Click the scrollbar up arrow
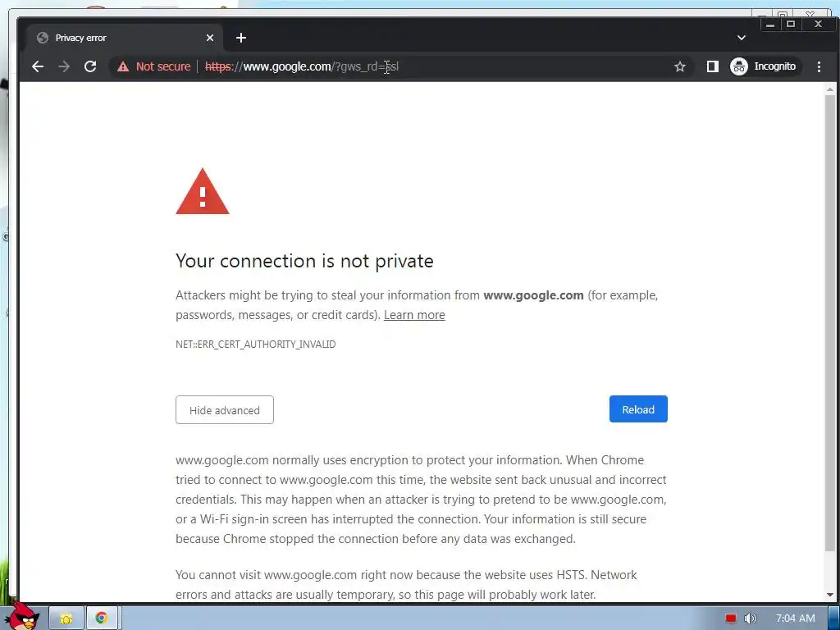840x630 pixels. (x=830, y=89)
